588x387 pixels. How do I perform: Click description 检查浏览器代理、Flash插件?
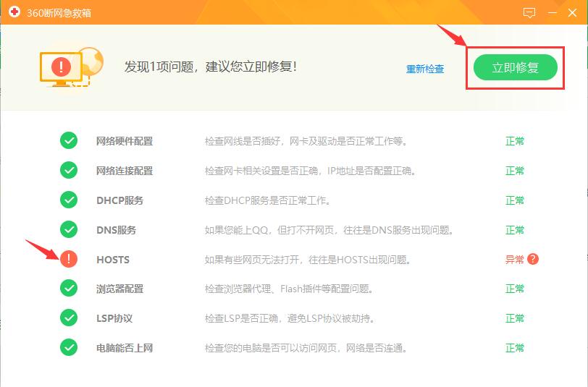tap(289, 289)
